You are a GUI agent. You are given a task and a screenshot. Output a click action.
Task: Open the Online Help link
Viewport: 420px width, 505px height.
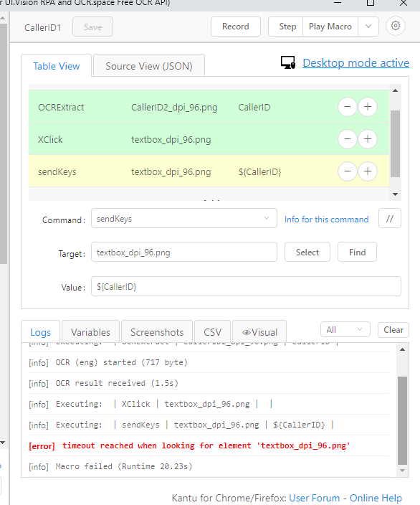[376, 498]
